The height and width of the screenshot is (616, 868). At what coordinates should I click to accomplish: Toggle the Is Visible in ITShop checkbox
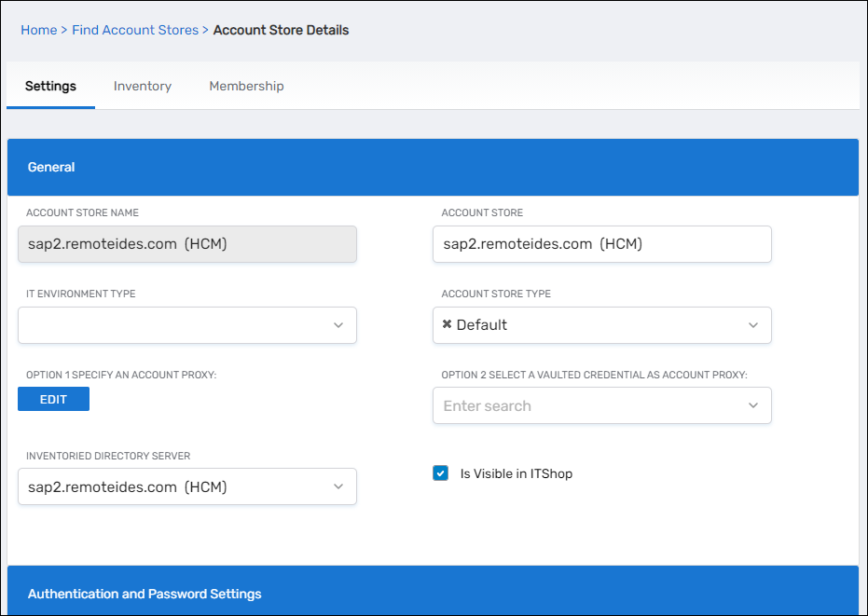click(441, 473)
